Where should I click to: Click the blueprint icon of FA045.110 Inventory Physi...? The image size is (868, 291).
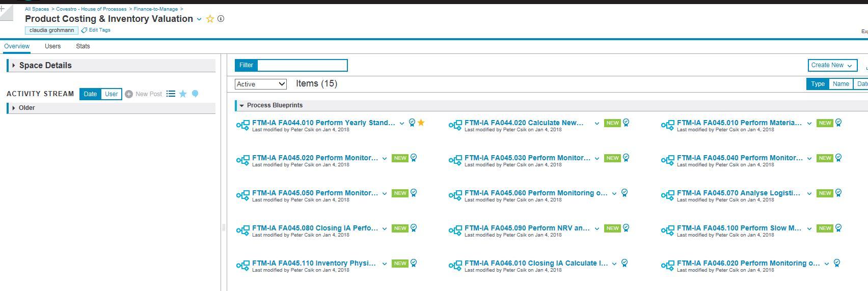click(243, 265)
